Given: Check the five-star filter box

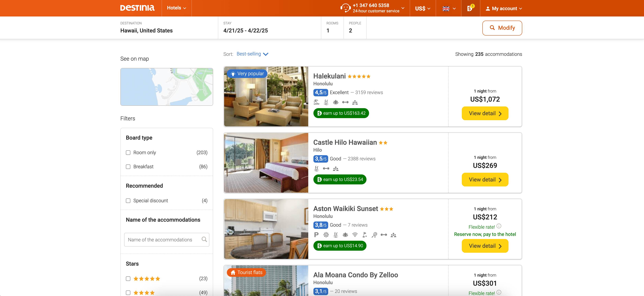Looking at the screenshot, I should click(128, 278).
